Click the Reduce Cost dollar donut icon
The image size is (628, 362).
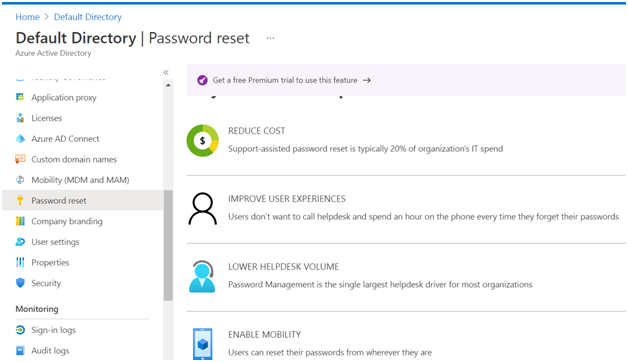(x=203, y=141)
